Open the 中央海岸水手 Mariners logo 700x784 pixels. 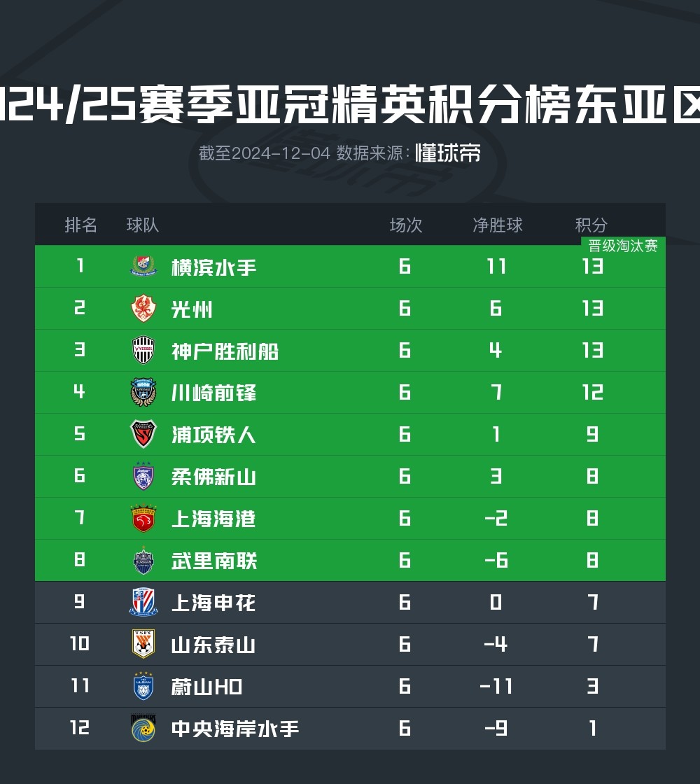pyautogui.click(x=143, y=728)
